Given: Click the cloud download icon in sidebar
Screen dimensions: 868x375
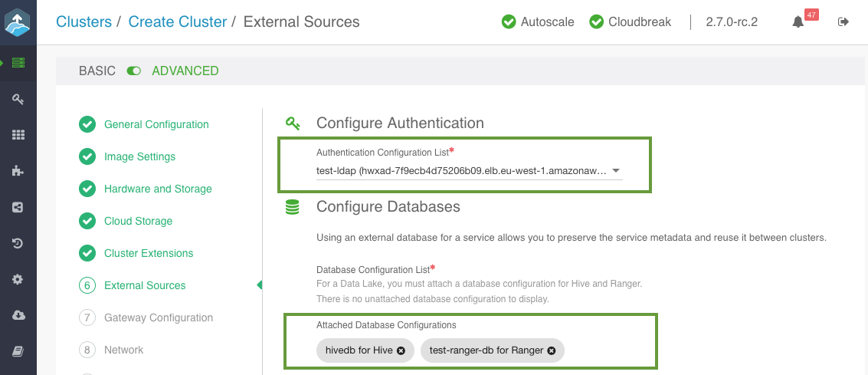Looking at the screenshot, I should [x=18, y=316].
